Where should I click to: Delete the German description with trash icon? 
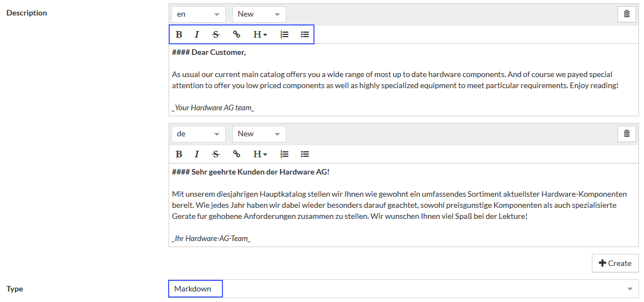627,134
